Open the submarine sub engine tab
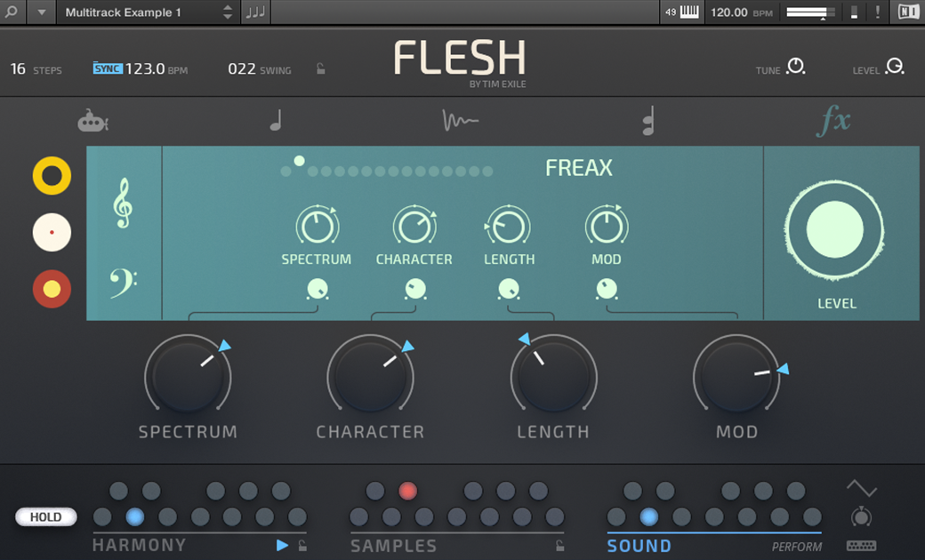 coord(92,120)
